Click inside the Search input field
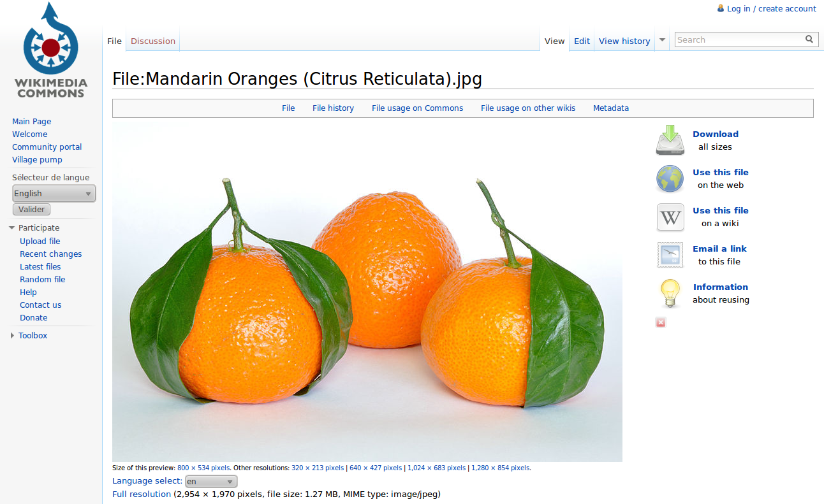The width and height of the screenshot is (824, 504). tap(739, 40)
